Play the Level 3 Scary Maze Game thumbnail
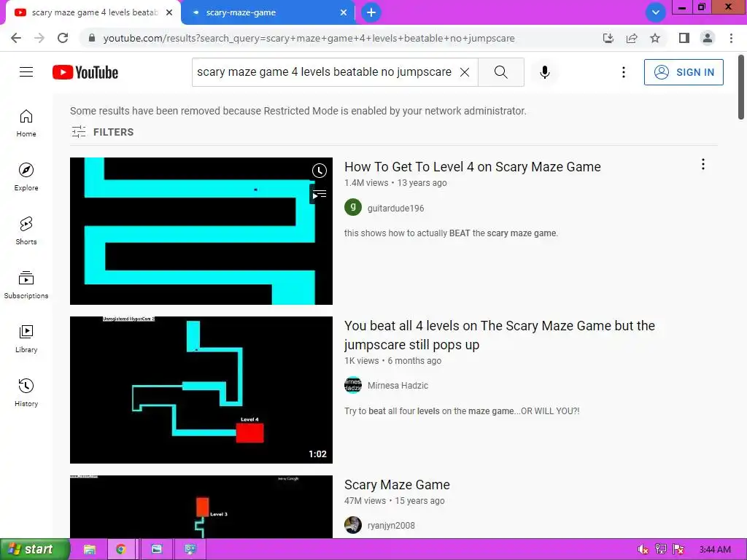 [x=201, y=507]
